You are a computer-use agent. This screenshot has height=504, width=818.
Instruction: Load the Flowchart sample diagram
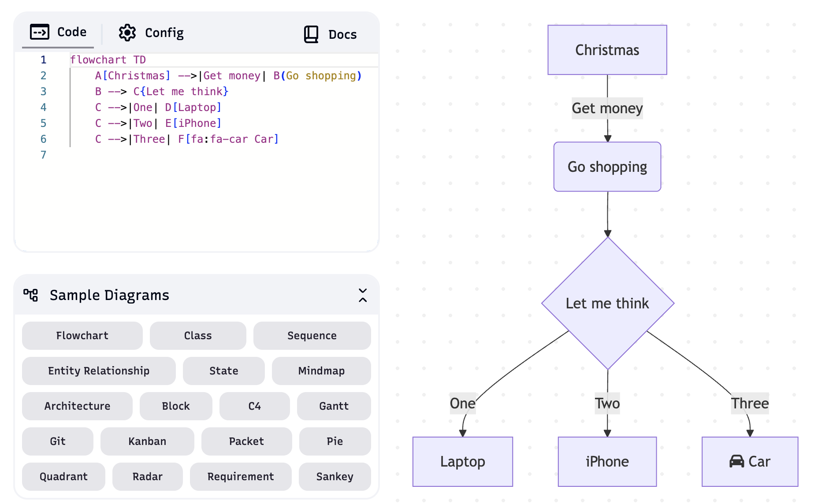tap(82, 336)
